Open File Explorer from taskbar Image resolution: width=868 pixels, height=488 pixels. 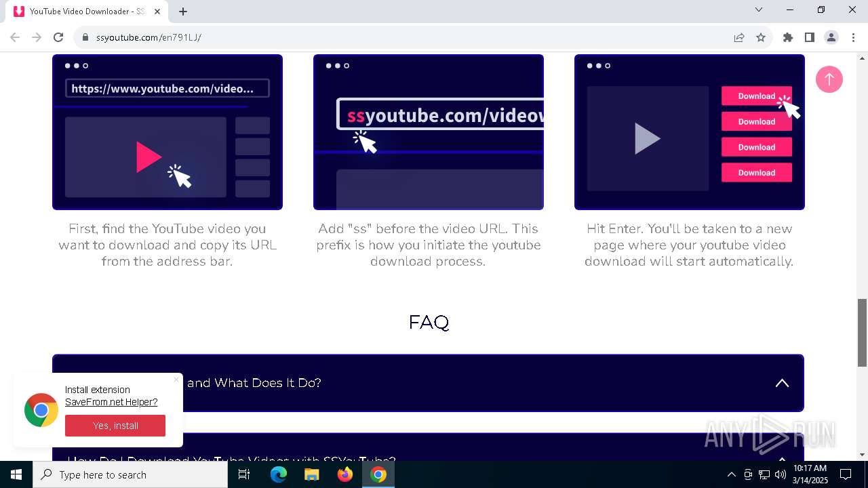point(312,474)
